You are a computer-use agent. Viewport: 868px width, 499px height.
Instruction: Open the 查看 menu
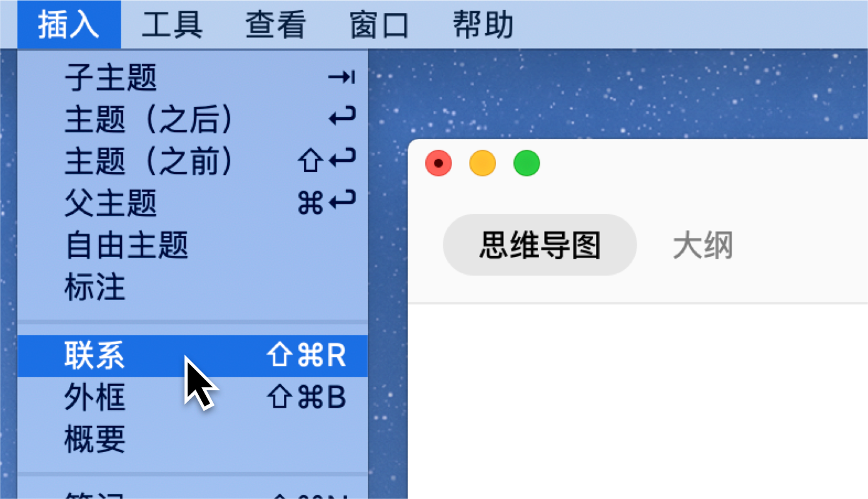click(x=276, y=25)
